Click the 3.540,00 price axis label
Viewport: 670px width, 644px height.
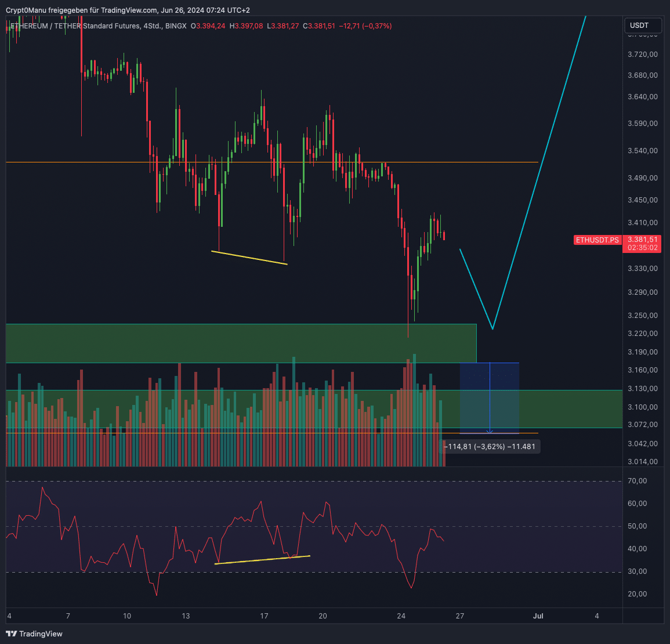point(643,151)
